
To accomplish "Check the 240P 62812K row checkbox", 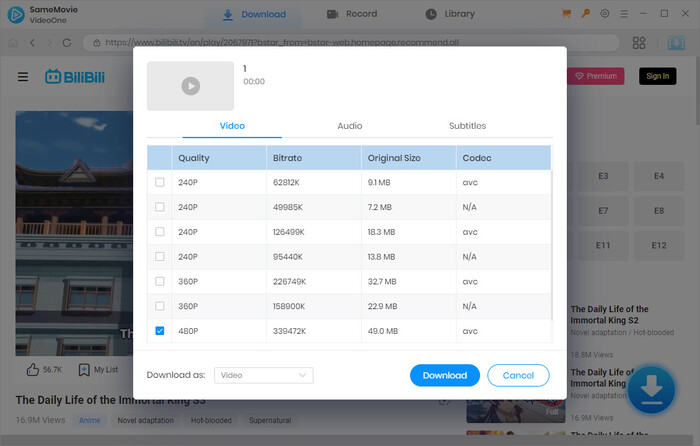I will [x=159, y=182].
